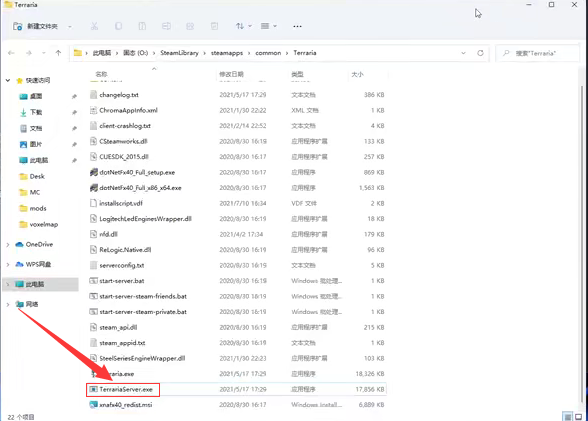Click the LogitechLedEnginesWrapper.dll file icon
Viewport: 588px width, 421px height.
tap(93, 219)
